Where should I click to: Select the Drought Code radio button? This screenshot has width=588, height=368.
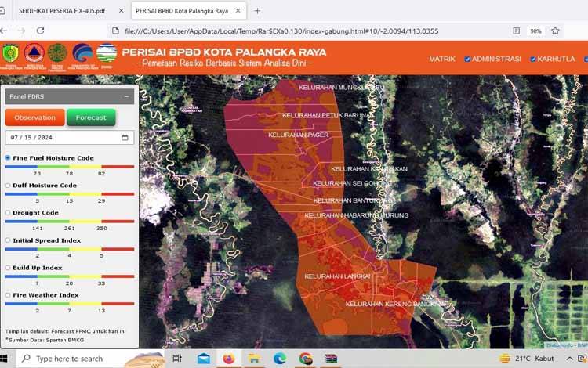[8, 213]
